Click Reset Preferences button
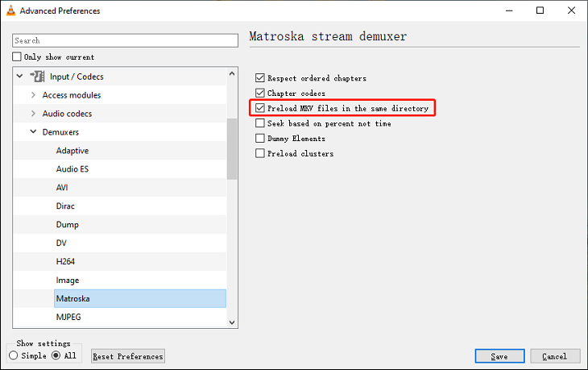588x370 pixels. [x=128, y=356]
